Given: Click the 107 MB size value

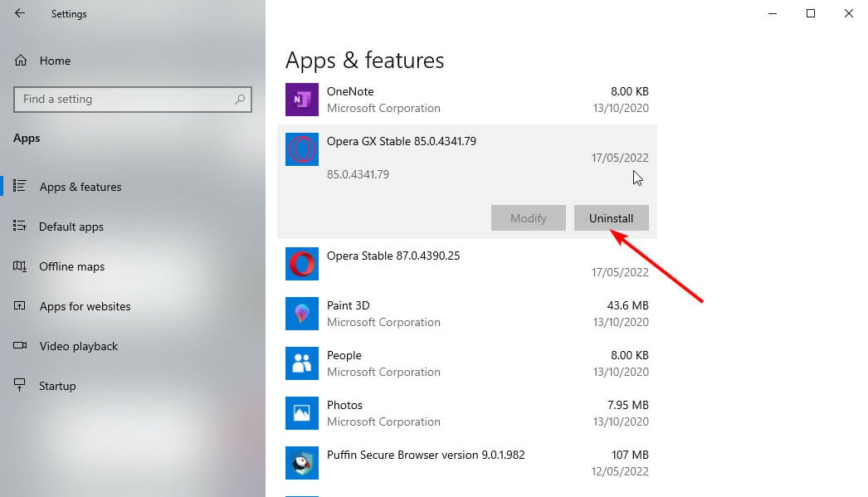Looking at the screenshot, I should [x=630, y=455].
